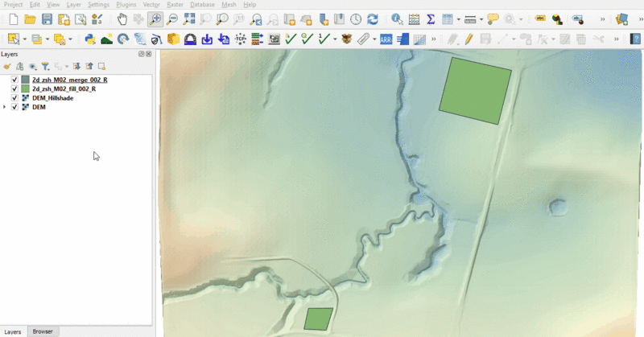
Task: Hide the 2d_zsh_M02_fill_002_R layer
Action: [x=14, y=89]
